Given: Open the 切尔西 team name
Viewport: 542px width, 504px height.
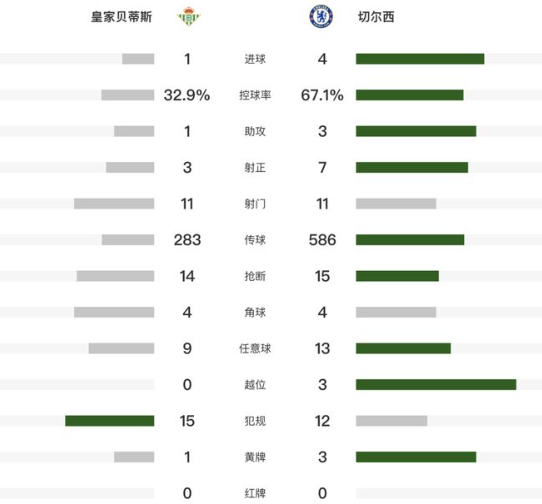Looking at the screenshot, I should pyautogui.click(x=376, y=17).
